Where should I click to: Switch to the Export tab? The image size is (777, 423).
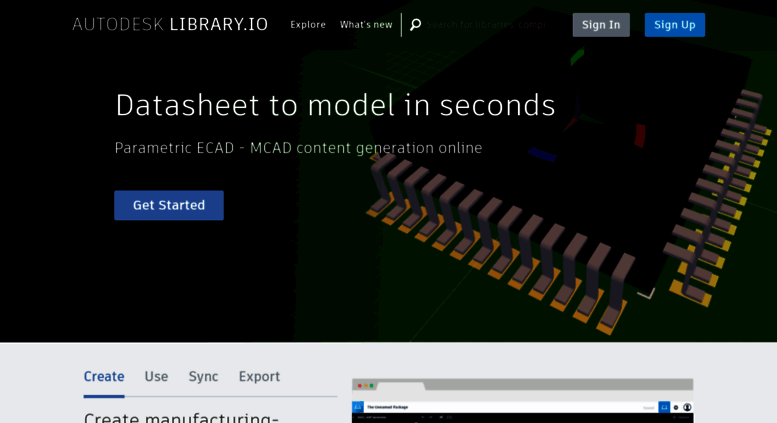tap(259, 377)
